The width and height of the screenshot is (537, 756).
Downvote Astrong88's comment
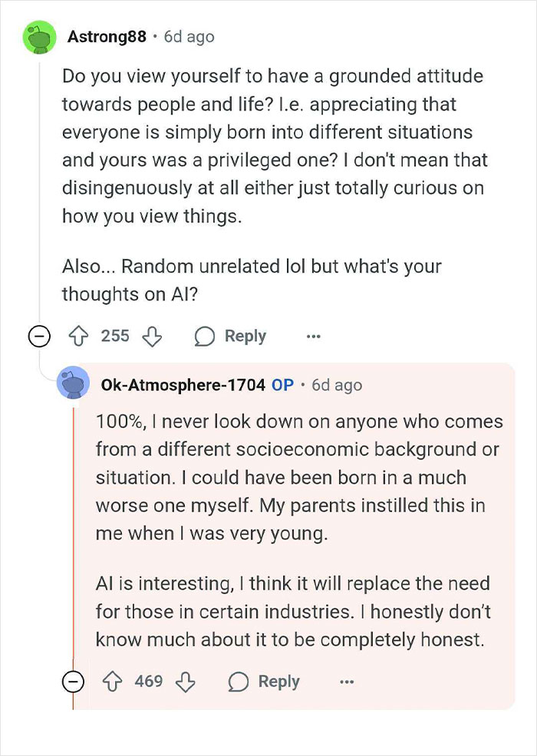click(151, 336)
